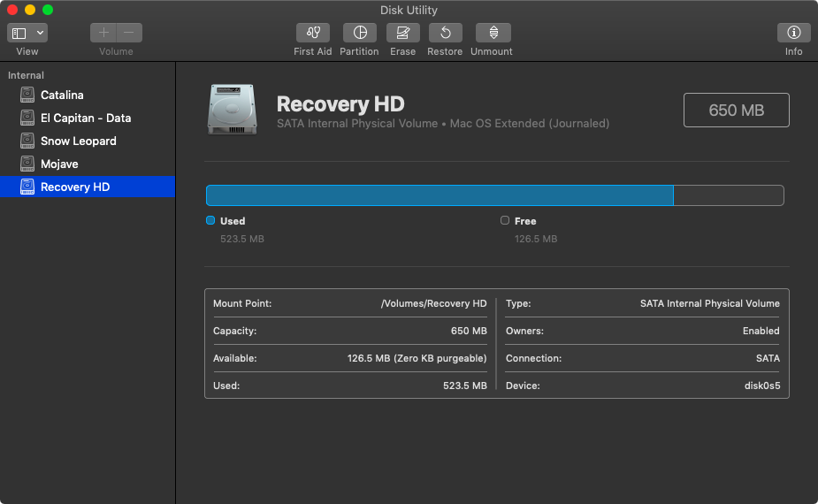The height and width of the screenshot is (504, 818).
Task: Click the Restore toolbar icon
Action: coord(445,33)
